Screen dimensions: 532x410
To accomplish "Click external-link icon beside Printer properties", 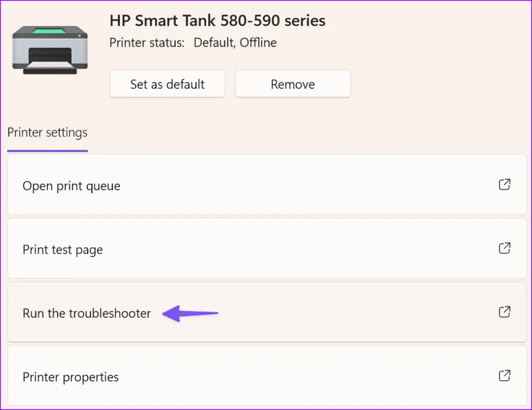I will tap(504, 376).
